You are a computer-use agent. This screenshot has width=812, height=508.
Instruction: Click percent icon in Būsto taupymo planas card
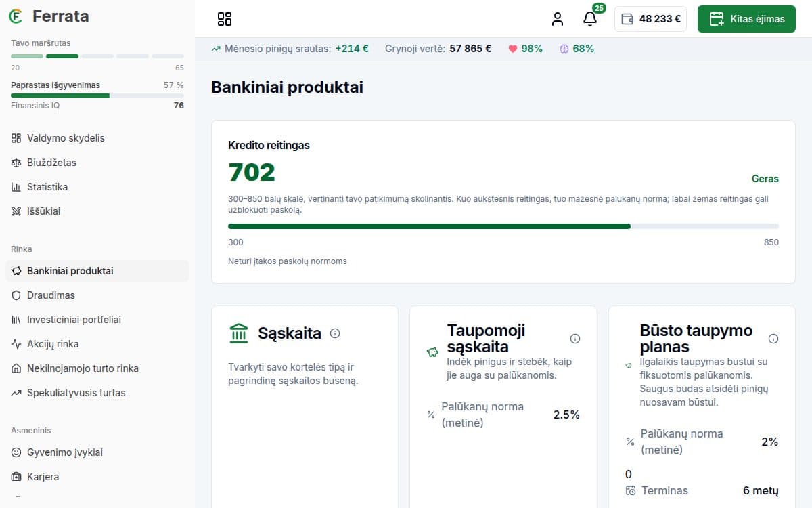click(630, 442)
